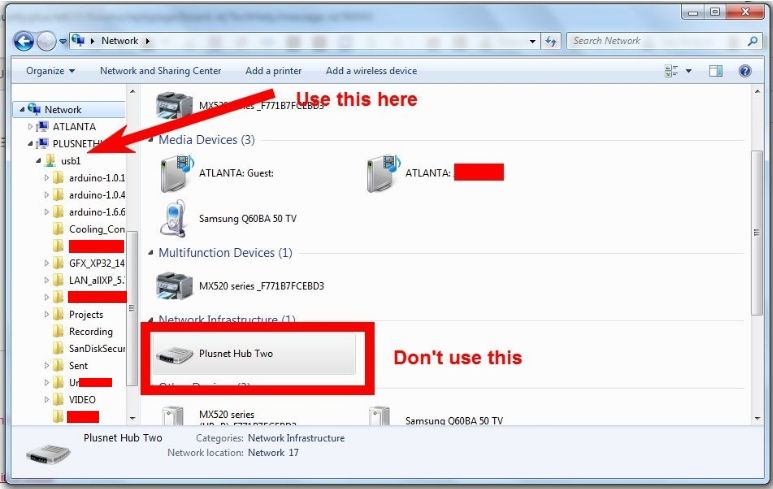Click the Plusnet Hub Two router icon
Image resolution: width=773 pixels, height=489 pixels.
click(x=173, y=354)
